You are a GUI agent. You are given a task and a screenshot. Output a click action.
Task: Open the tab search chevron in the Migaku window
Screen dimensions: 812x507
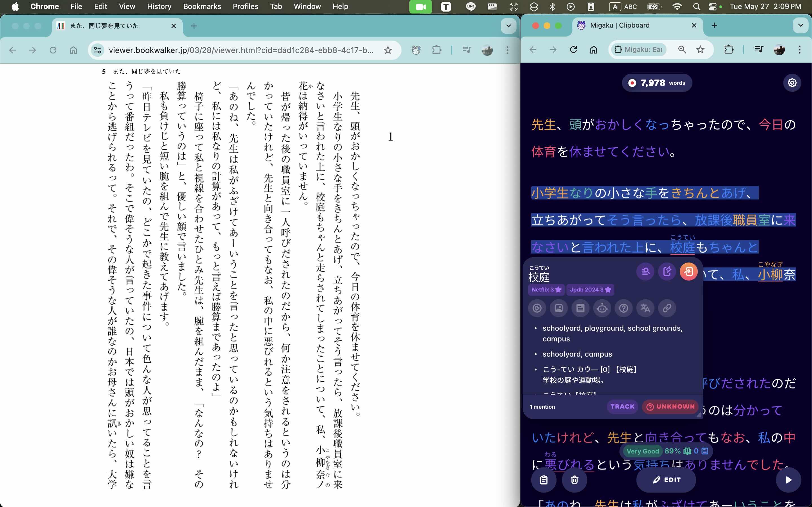pos(801,25)
